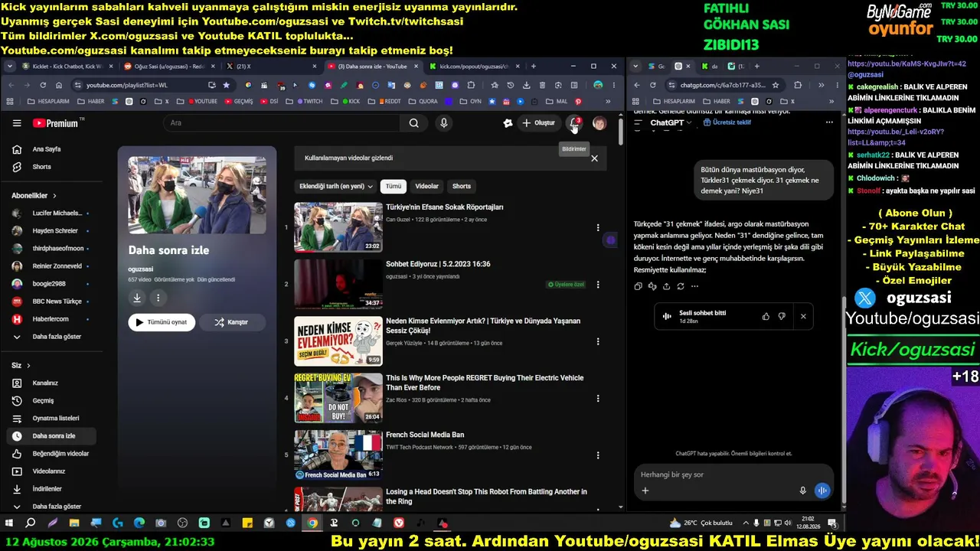
Task: Open the HESAPLARIM bookmark folder in YouTube window
Action: pyautogui.click(x=47, y=101)
